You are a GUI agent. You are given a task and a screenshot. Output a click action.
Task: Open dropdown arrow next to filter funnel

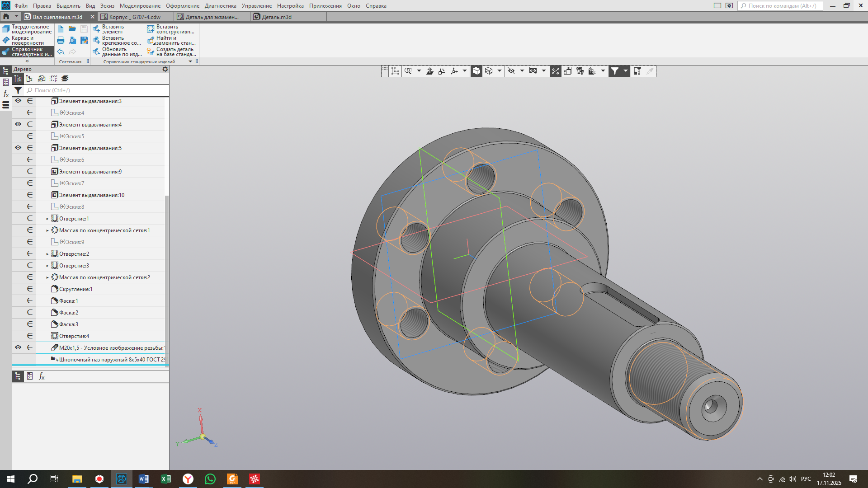pos(626,71)
